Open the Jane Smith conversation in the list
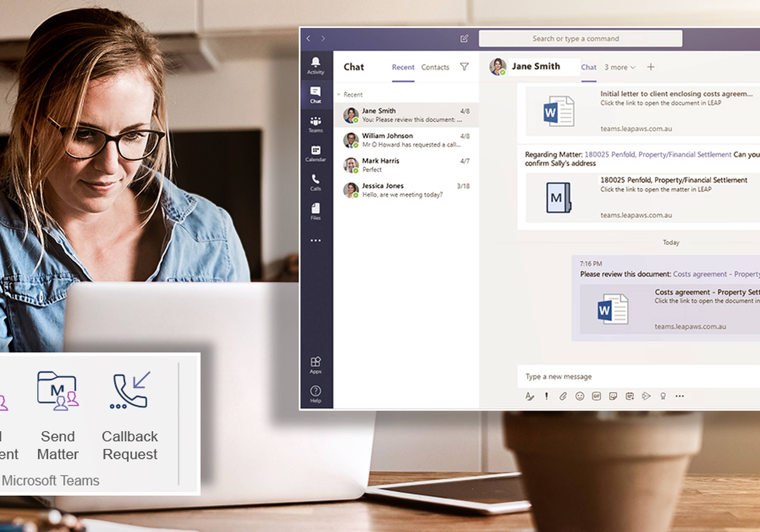Image resolution: width=760 pixels, height=532 pixels. (x=406, y=115)
